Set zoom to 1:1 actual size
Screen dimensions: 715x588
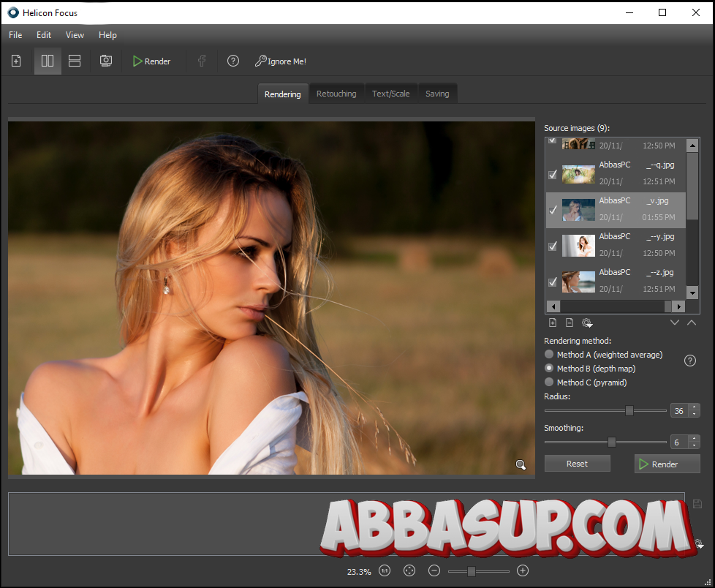(385, 570)
